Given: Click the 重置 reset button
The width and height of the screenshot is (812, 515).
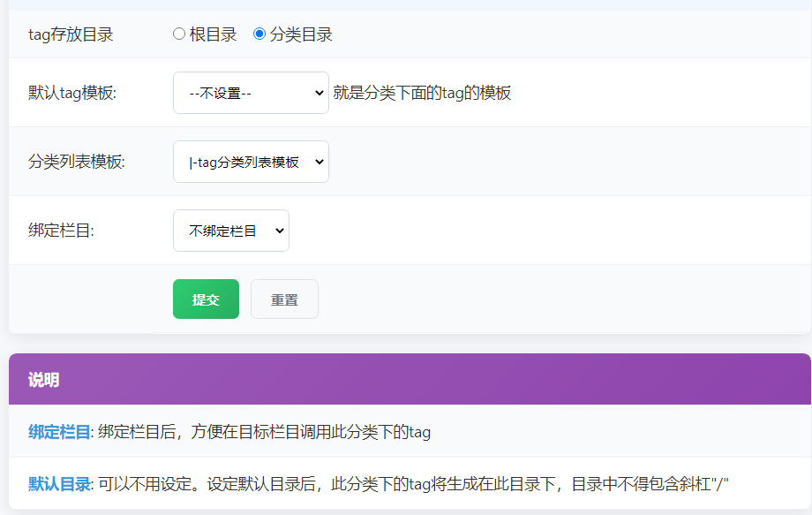Looking at the screenshot, I should (284, 299).
